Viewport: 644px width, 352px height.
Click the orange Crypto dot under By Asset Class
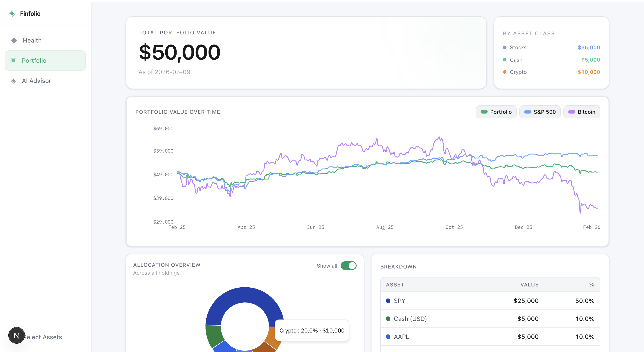coord(505,72)
